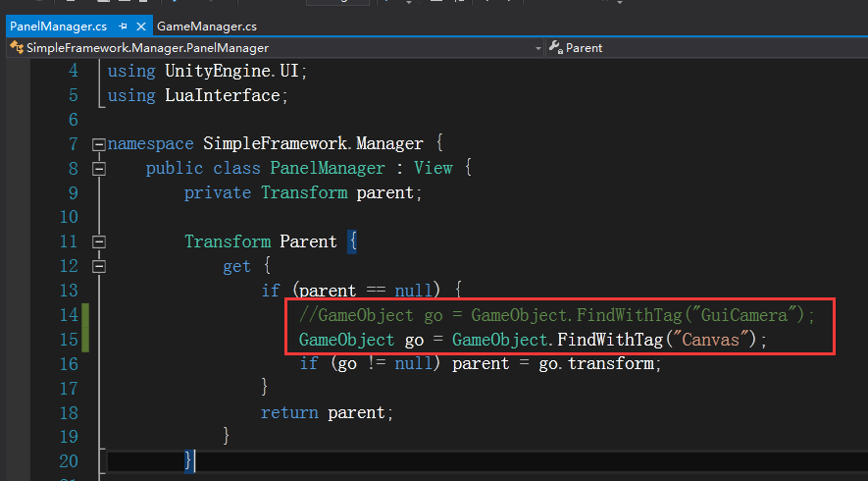Click the null keyword on line 13
This screenshot has height=481, width=868.
click(x=414, y=291)
